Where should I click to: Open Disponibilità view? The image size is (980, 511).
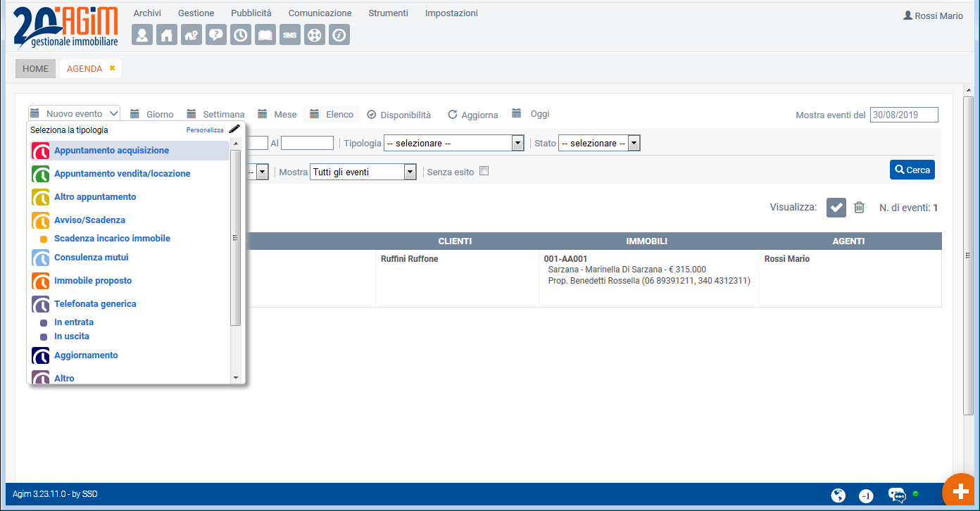pyautogui.click(x=399, y=114)
